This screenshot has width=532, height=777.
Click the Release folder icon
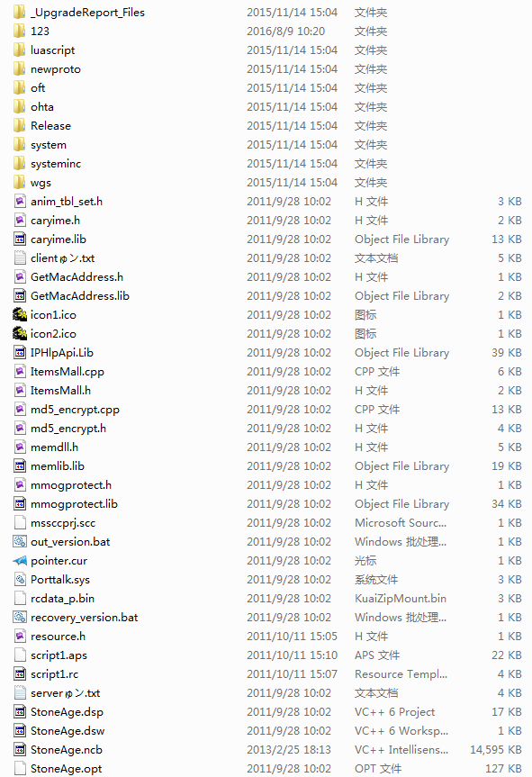19,126
